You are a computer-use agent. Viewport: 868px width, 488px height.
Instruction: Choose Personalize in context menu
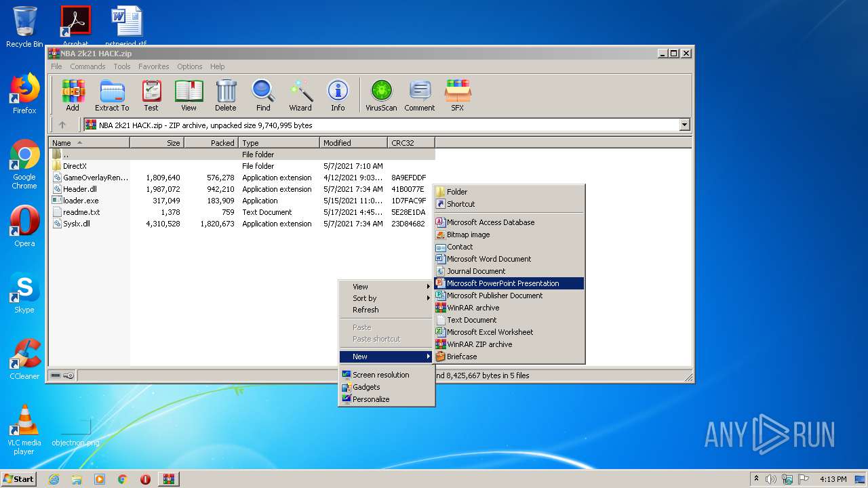tap(385, 399)
